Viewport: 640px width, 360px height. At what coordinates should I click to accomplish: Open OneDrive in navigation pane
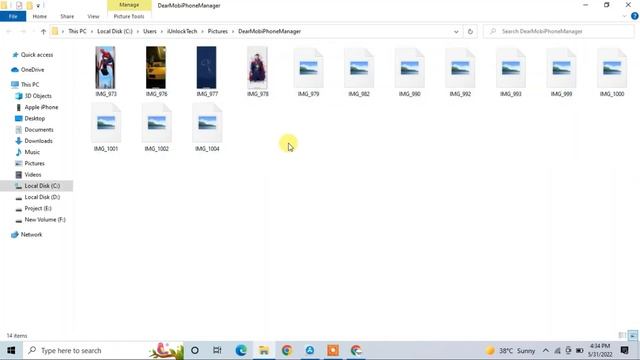(28, 70)
